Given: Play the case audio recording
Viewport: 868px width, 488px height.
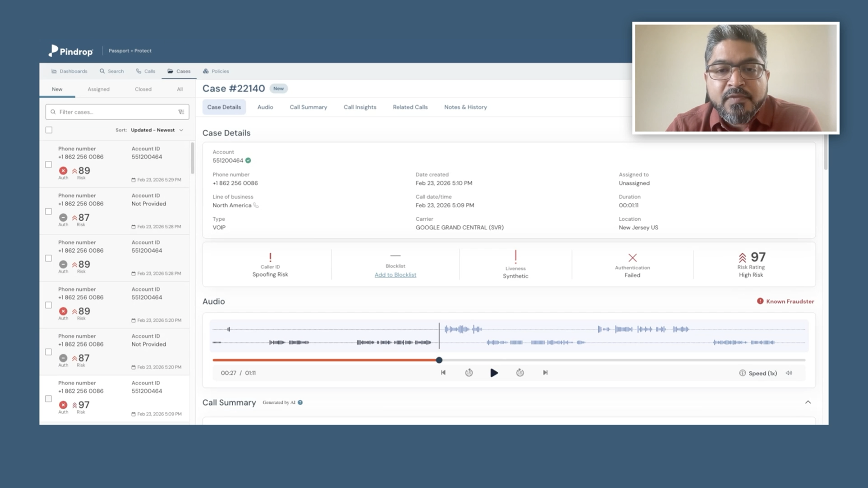Looking at the screenshot, I should (494, 372).
